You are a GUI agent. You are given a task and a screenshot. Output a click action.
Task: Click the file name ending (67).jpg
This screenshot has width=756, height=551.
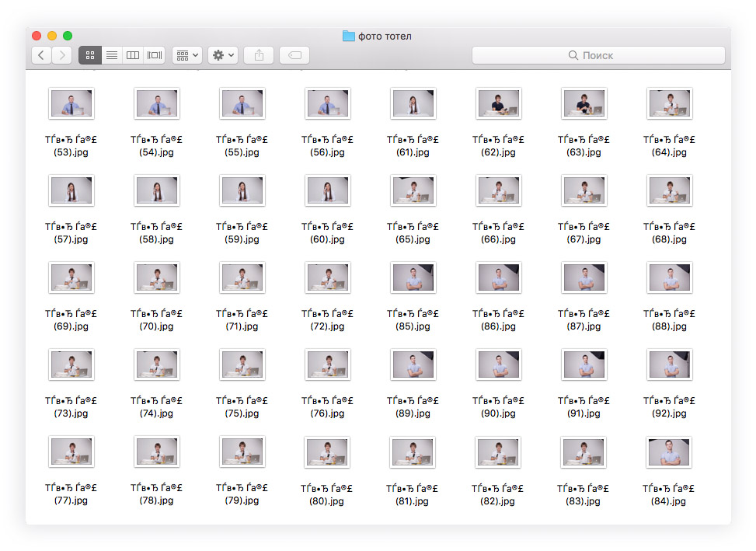(584, 233)
